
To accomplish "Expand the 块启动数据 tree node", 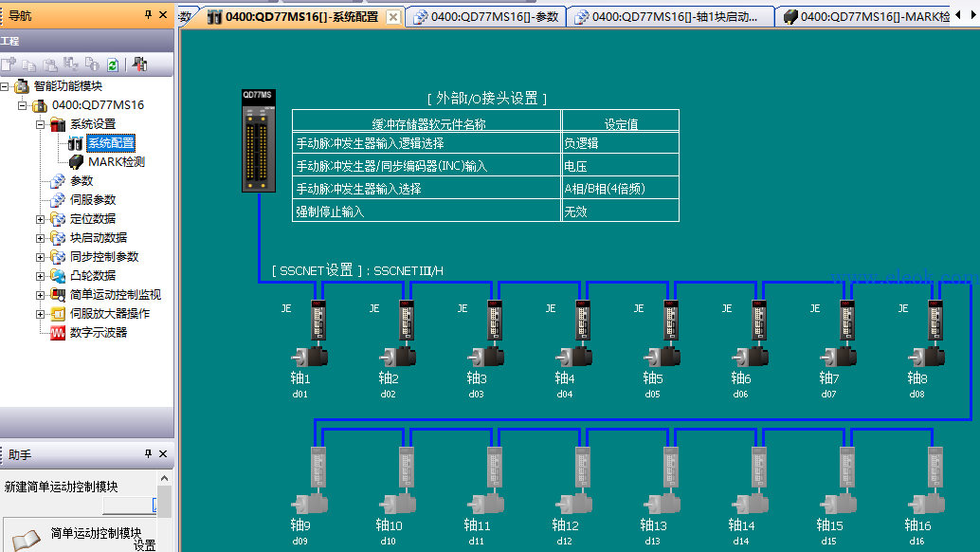I will [40, 238].
